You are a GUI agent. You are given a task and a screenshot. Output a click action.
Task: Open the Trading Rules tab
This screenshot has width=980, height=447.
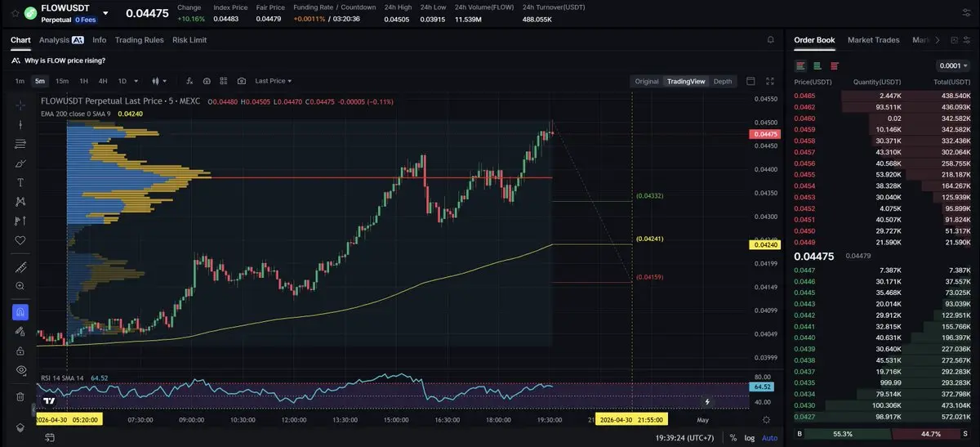pos(139,40)
